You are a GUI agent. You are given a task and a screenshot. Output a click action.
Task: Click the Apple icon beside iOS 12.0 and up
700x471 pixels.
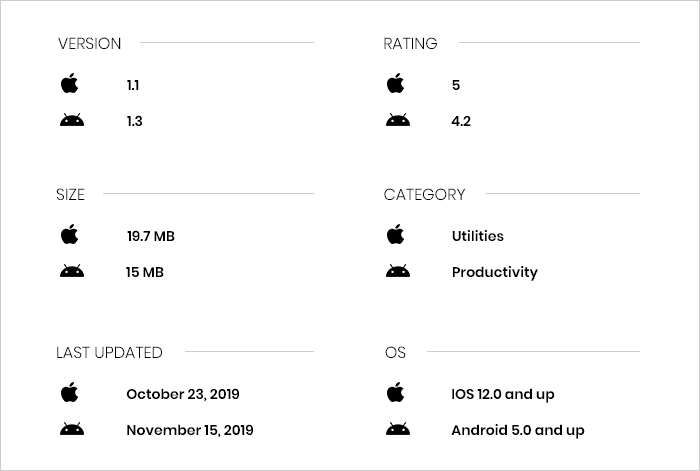pyautogui.click(x=396, y=392)
